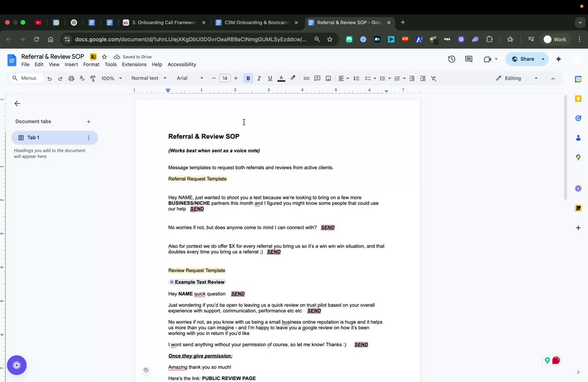Open Google Tasks side panel
The image size is (588, 382).
tap(578, 118)
